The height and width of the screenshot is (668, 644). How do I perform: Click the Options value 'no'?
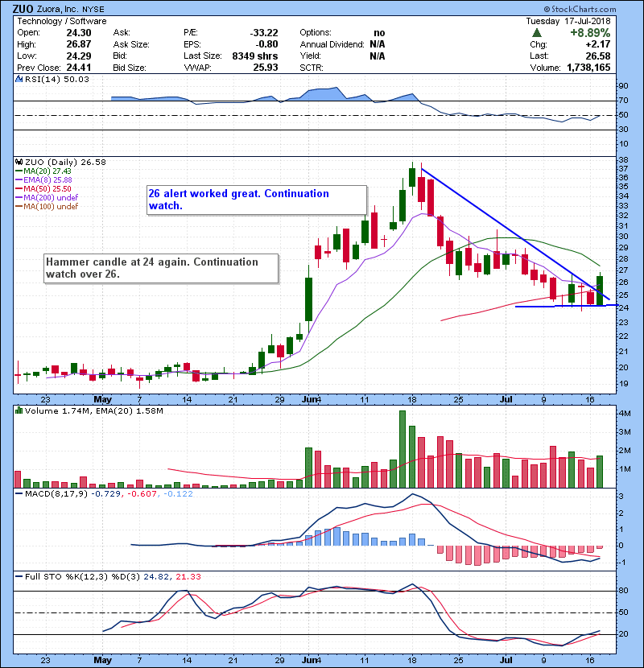(379, 33)
